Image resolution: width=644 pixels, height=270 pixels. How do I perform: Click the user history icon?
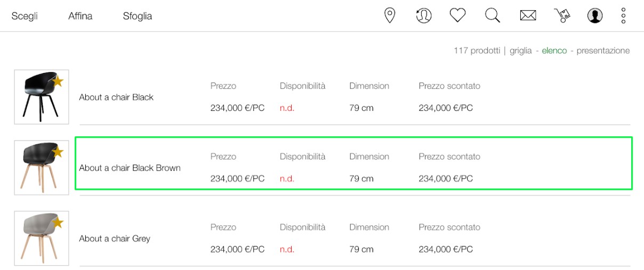click(x=424, y=15)
